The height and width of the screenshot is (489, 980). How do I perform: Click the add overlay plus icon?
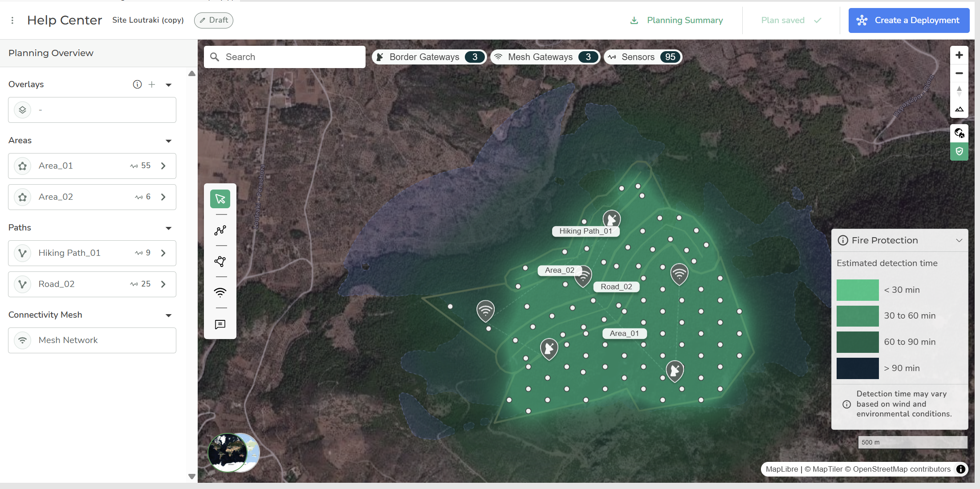(x=152, y=85)
